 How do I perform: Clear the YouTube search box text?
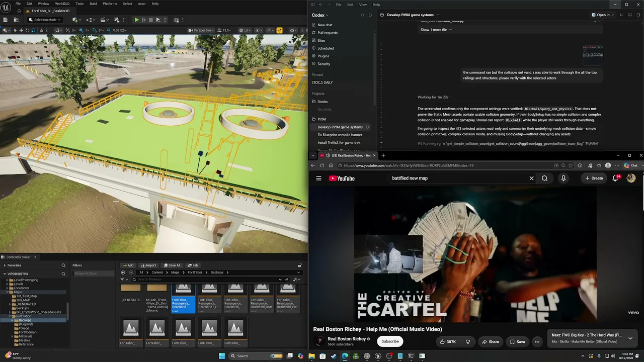coord(531,178)
